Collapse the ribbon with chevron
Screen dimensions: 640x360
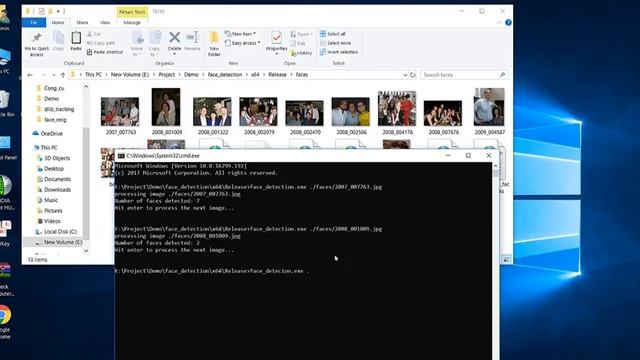point(499,23)
